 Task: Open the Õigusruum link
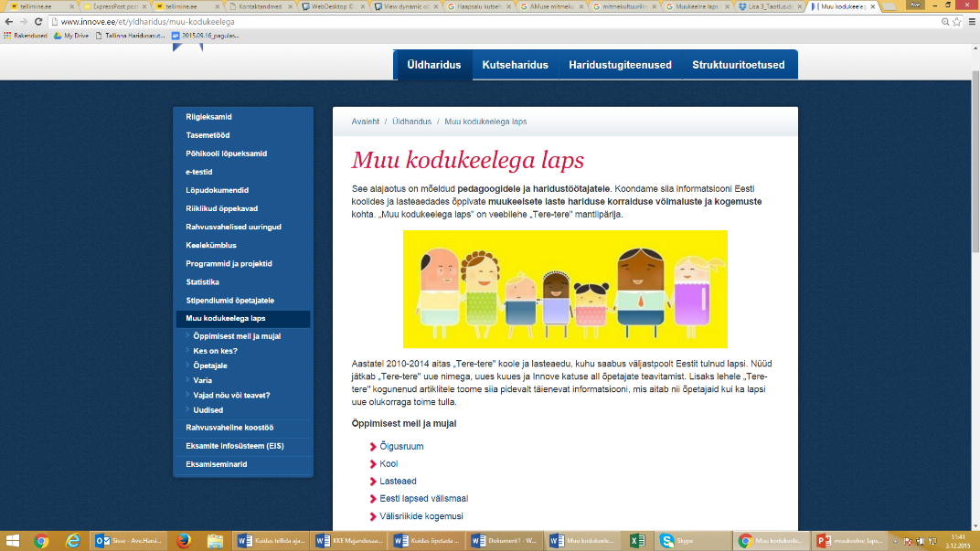[401, 447]
